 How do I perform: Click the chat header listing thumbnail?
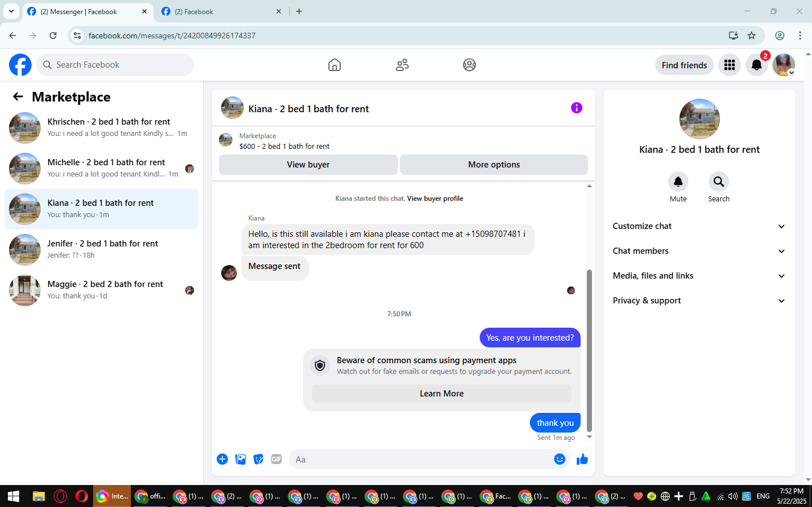coord(232,108)
